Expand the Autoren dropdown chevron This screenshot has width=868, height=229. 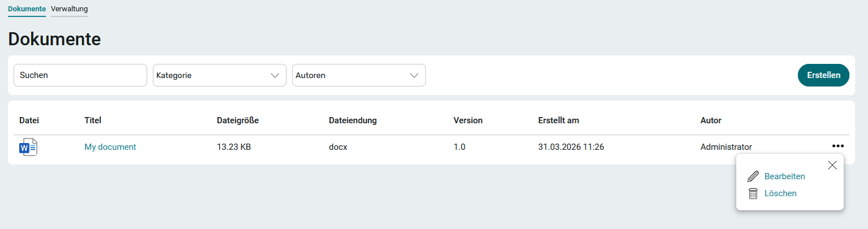(414, 75)
